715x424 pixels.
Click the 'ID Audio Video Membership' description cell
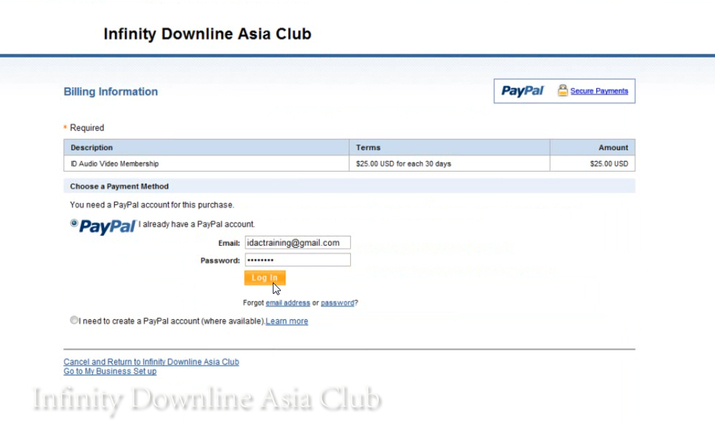click(x=207, y=164)
